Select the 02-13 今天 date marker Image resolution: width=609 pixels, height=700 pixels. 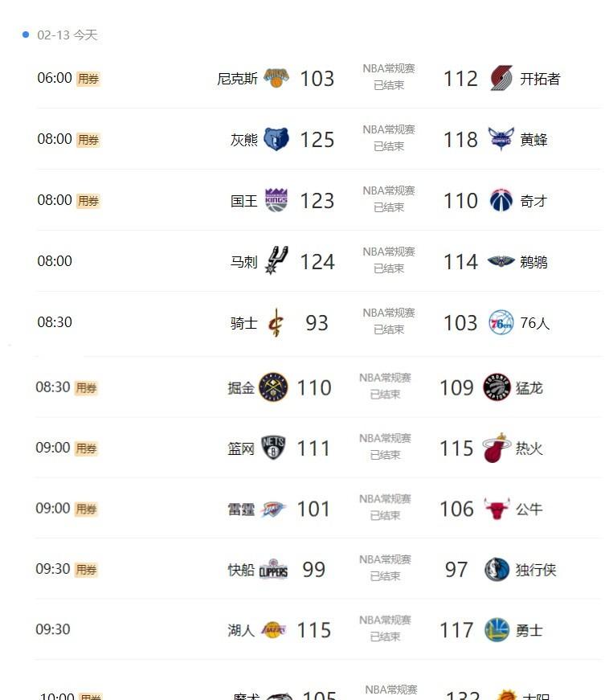(67, 35)
